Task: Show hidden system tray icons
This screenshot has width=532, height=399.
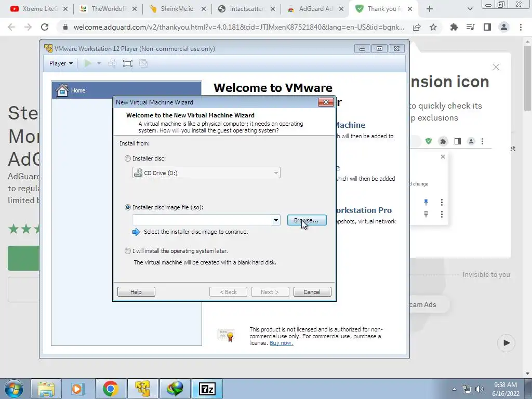Action: (x=454, y=389)
